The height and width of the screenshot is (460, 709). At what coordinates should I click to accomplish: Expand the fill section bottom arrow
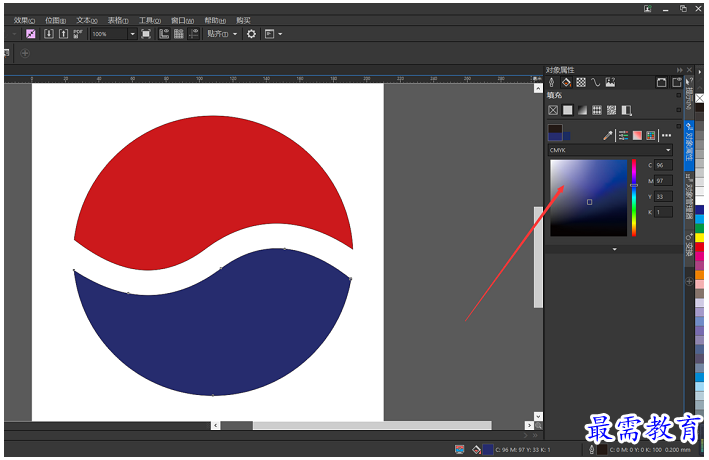(614, 249)
